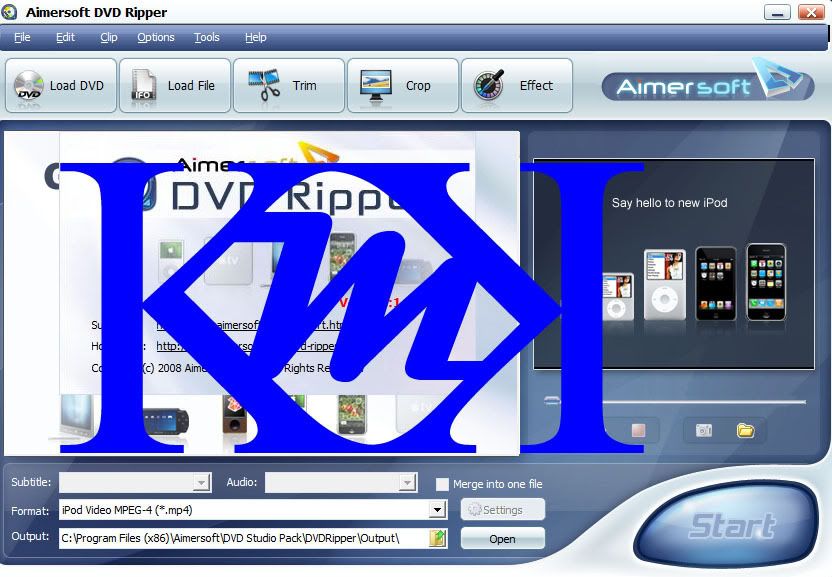Click the preview seek slider handle
This screenshot has height=577, width=832.
(552, 401)
